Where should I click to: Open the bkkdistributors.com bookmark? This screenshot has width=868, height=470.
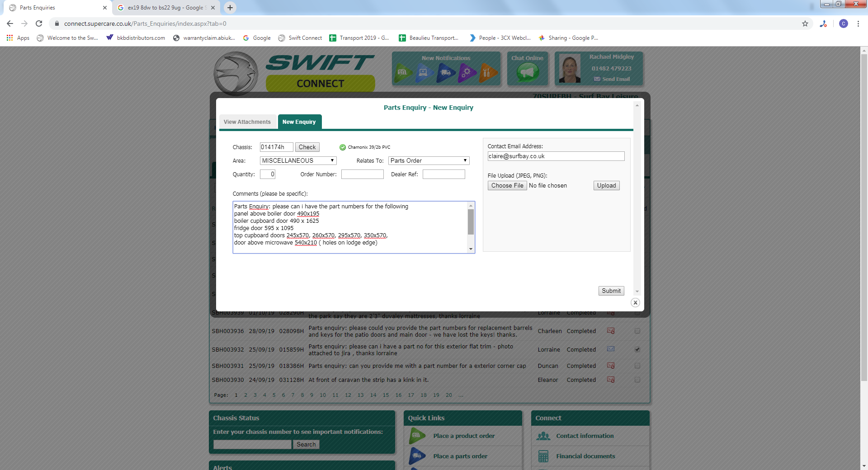pos(136,38)
